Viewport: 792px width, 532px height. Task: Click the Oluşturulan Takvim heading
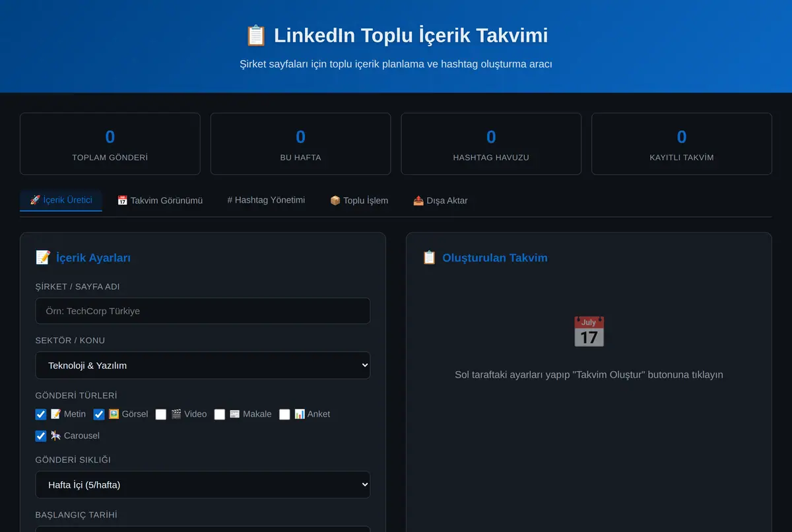point(495,258)
